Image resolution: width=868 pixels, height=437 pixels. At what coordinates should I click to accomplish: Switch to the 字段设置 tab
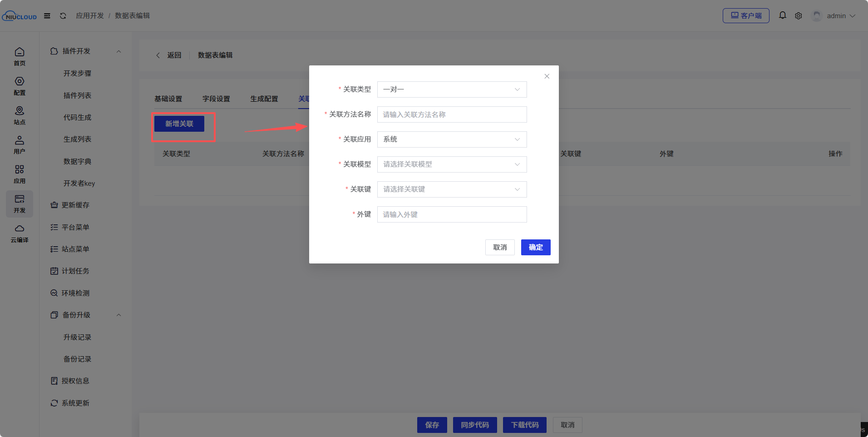point(216,99)
